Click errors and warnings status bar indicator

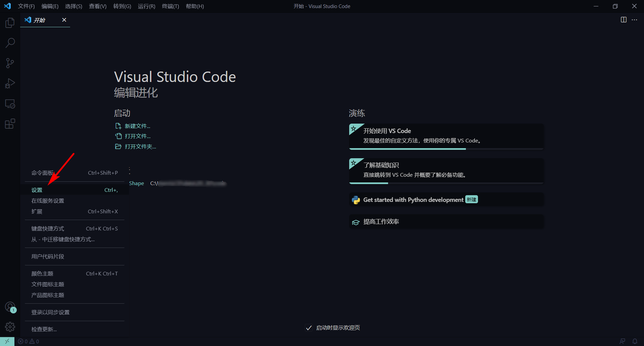click(x=28, y=342)
